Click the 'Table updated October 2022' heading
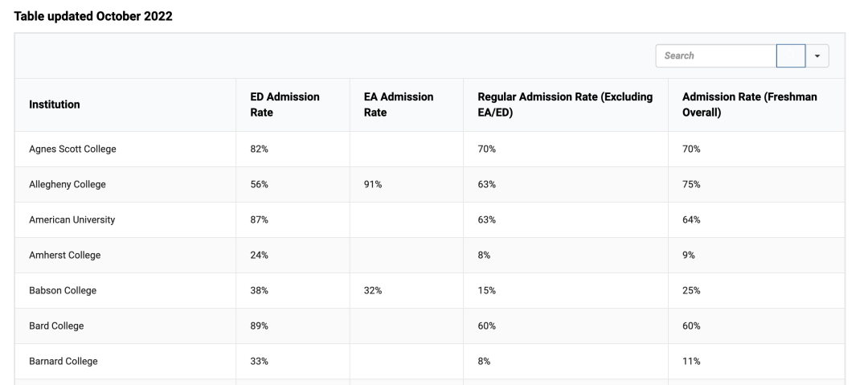Viewport: 868px width, 385px height. [93, 17]
